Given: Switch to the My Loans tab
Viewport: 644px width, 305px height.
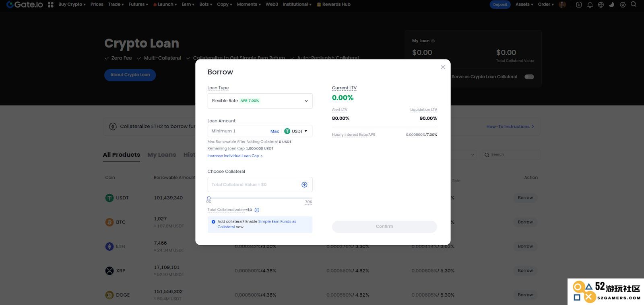Looking at the screenshot, I should (162, 155).
